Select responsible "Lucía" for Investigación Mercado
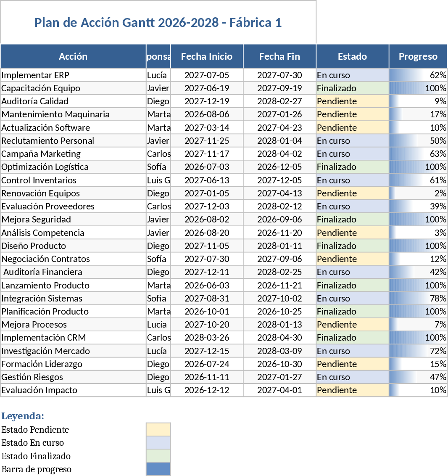The height and width of the screenshot is (476, 448). click(x=158, y=350)
